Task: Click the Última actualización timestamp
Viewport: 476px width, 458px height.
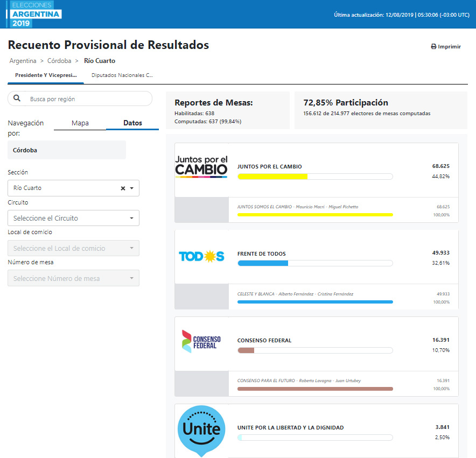Action: pyautogui.click(x=402, y=15)
